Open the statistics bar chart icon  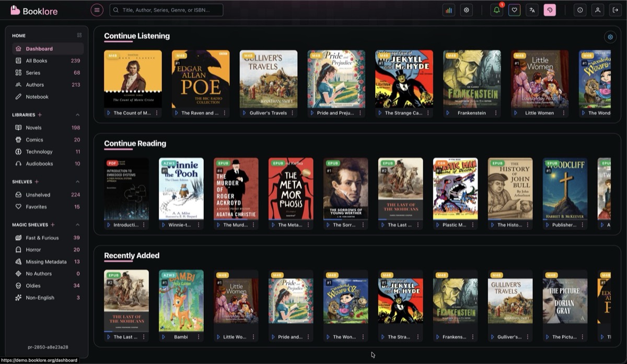click(x=449, y=10)
